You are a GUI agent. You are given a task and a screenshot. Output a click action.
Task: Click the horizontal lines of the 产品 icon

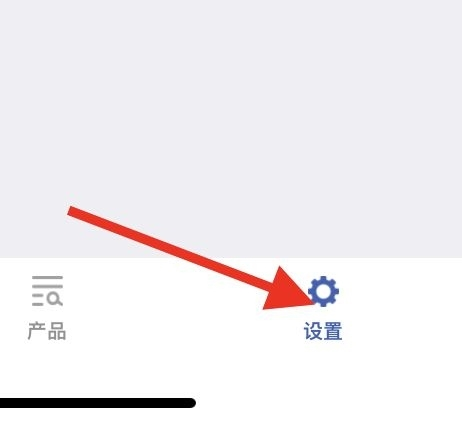pos(47,282)
